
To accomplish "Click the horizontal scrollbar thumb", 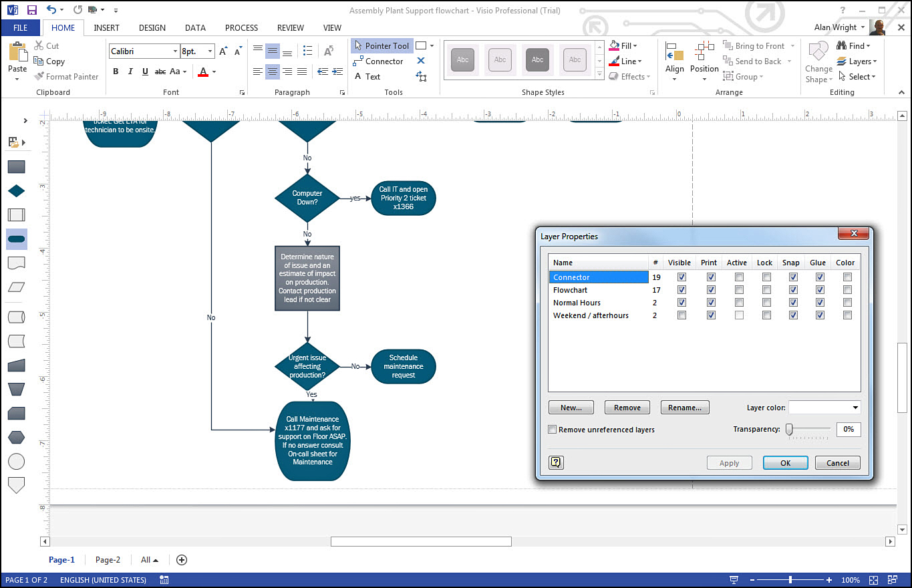I will pyautogui.click(x=421, y=541).
